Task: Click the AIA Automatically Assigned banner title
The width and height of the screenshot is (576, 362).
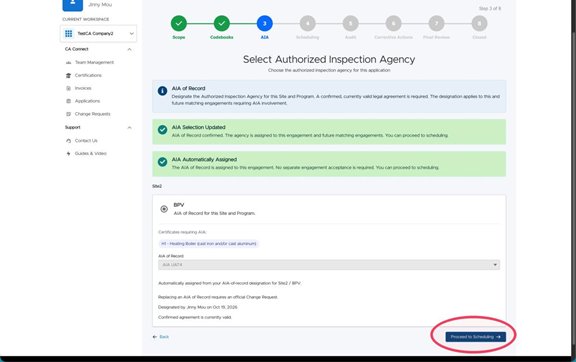Action: [x=204, y=160]
